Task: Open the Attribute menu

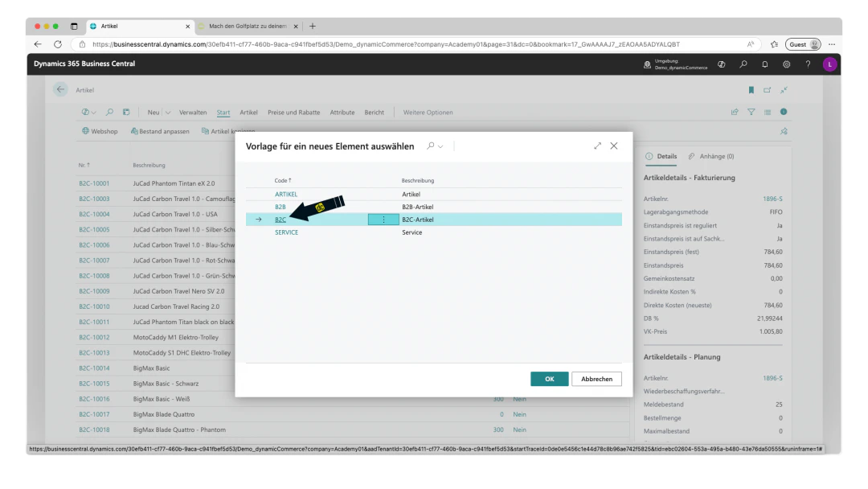Action: coord(342,113)
